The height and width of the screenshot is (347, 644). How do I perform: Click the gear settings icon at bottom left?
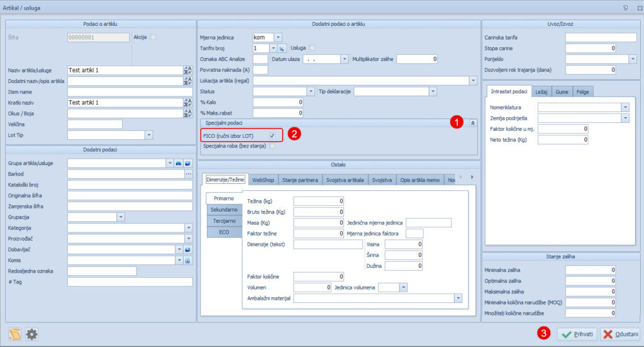pyautogui.click(x=31, y=334)
